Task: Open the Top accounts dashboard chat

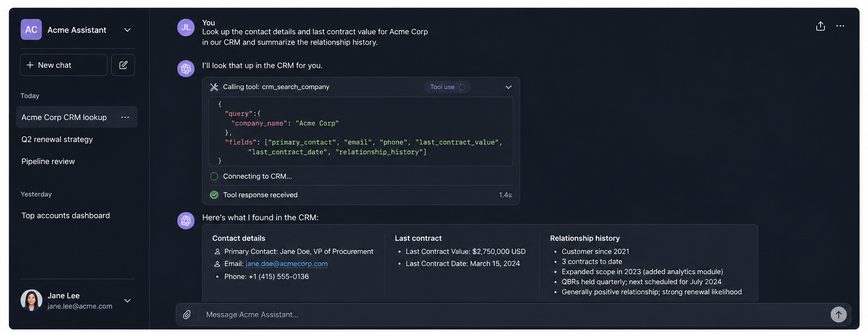Action: tap(66, 215)
